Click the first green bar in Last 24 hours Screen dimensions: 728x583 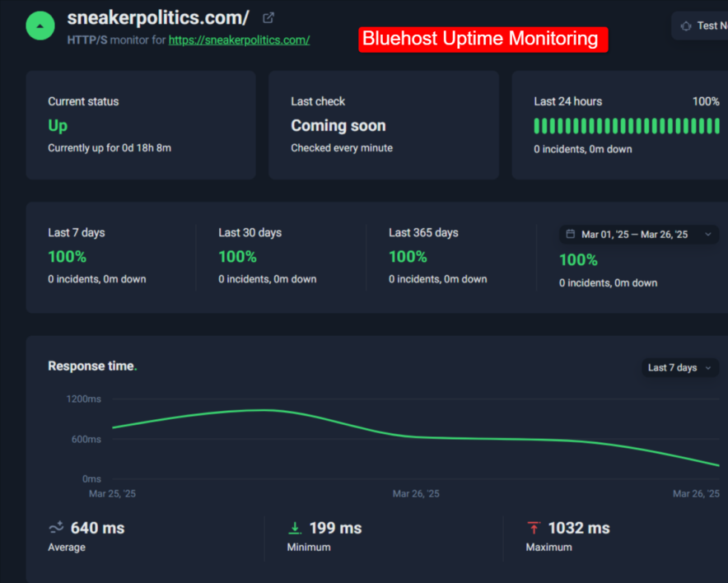(x=537, y=126)
